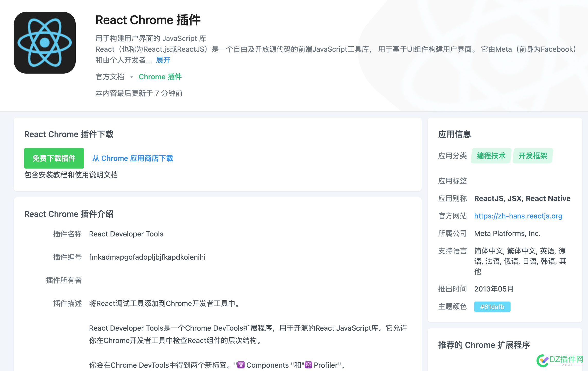Click the Meta Platforms, Inc. company text

(x=507, y=233)
